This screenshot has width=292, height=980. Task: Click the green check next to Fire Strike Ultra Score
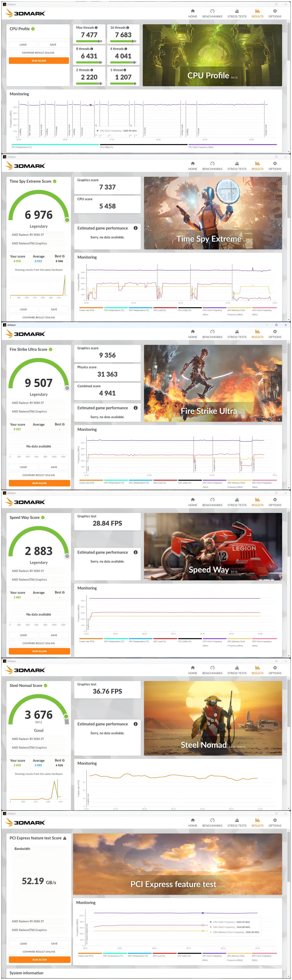[51, 349]
